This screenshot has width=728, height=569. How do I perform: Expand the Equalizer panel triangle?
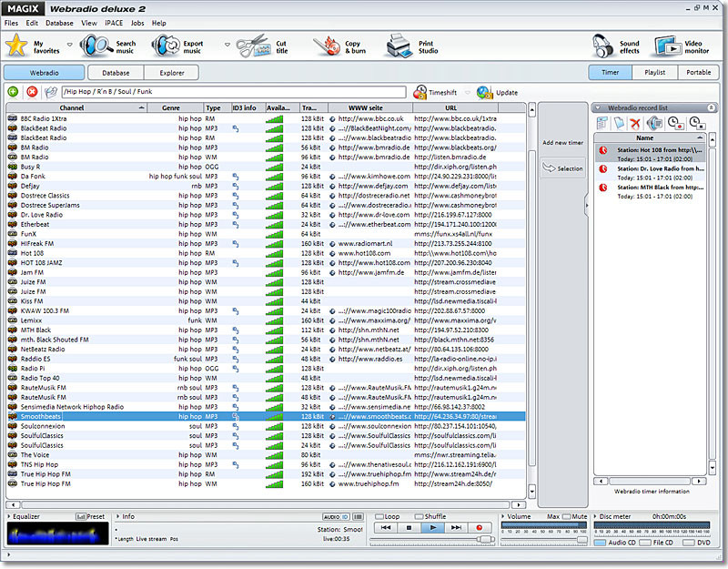point(9,516)
